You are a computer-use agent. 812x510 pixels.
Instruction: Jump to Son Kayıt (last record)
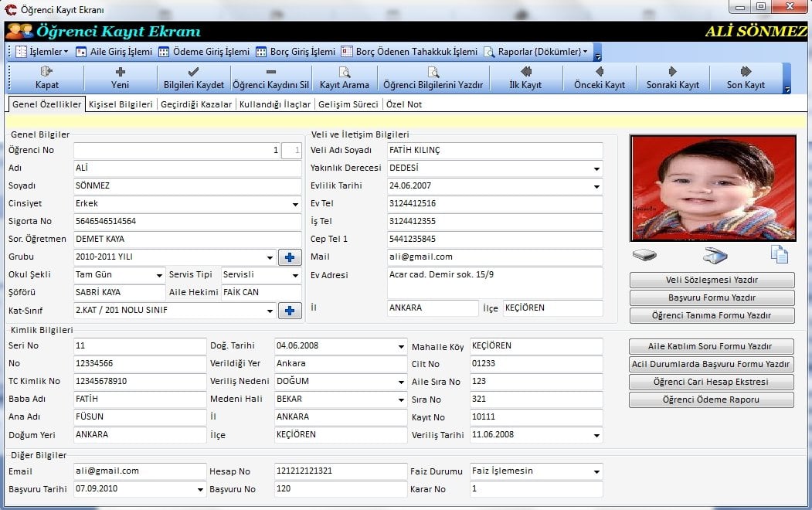(x=746, y=77)
